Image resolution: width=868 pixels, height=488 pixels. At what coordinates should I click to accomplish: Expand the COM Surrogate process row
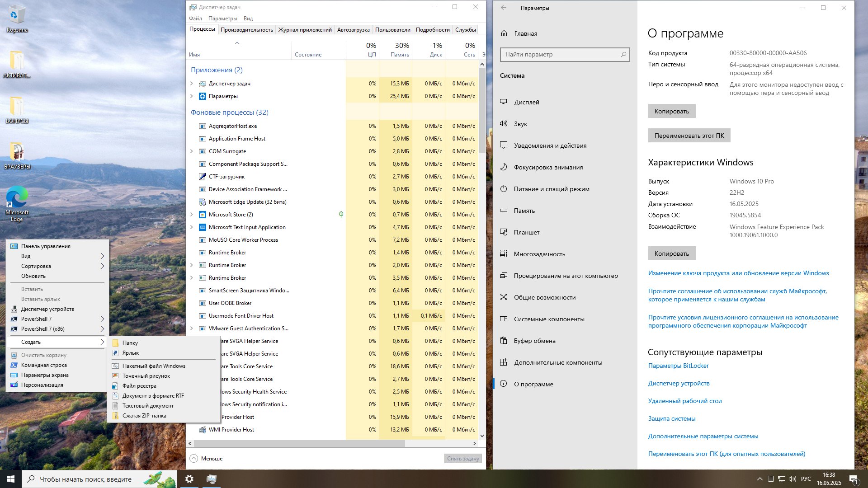tap(192, 151)
